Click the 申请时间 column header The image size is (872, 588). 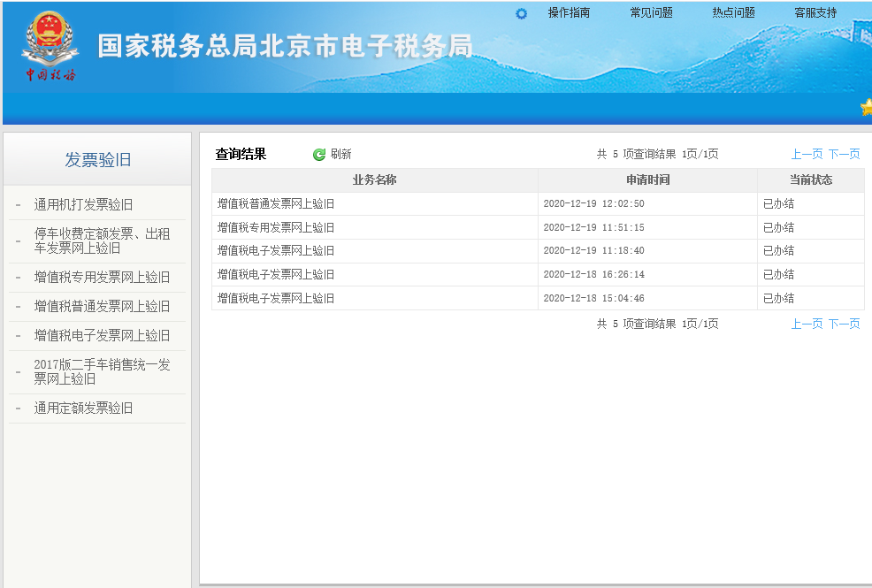pyautogui.click(x=647, y=180)
